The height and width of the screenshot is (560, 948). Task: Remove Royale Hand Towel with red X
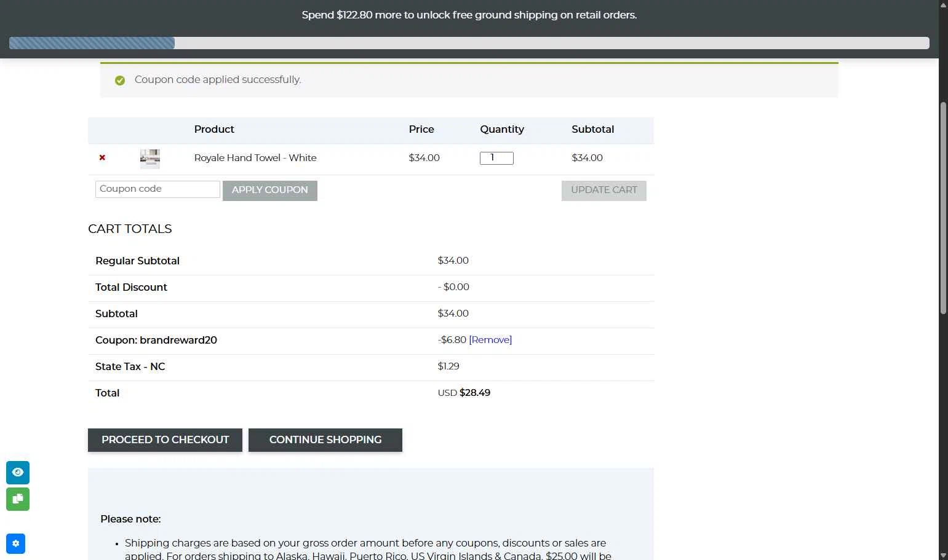(102, 158)
